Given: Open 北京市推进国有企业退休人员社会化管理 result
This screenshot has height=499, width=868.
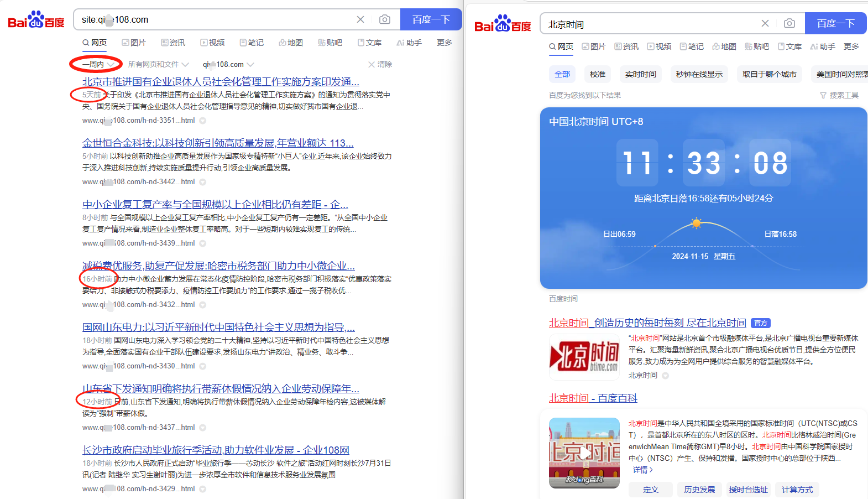Looking at the screenshot, I should (221, 81).
